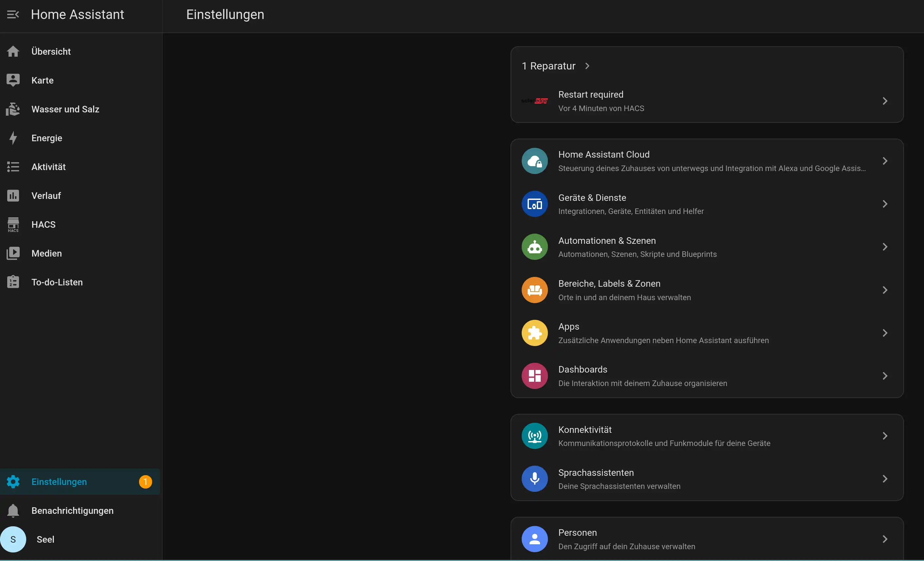
Task: Open the Personen settings entry
Action: (707, 539)
